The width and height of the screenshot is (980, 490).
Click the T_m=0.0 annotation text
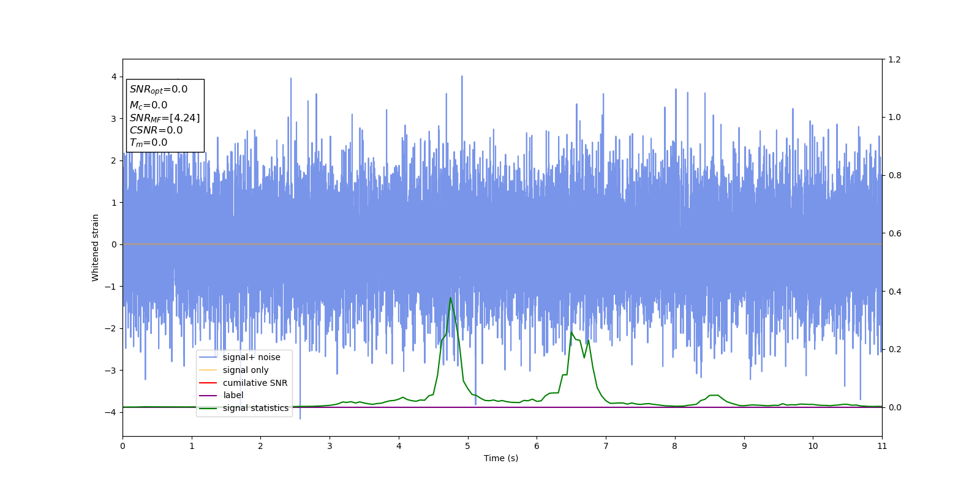point(148,143)
